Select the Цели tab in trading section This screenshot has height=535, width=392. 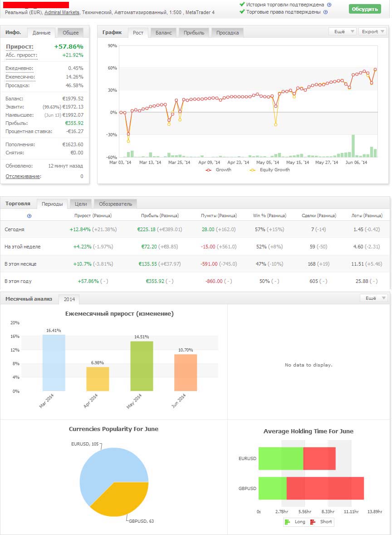[81, 204]
